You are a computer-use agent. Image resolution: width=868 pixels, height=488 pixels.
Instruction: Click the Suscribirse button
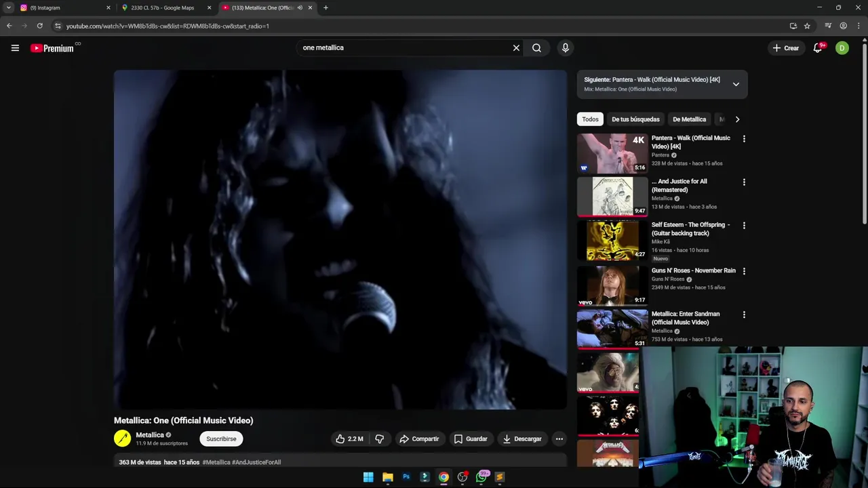click(x=221, y=439)
